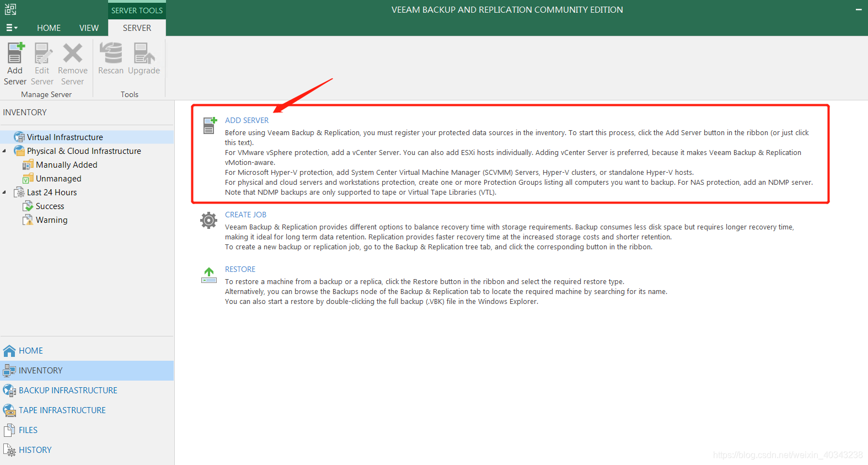
Task: Open the RESTORE link
Action: (240, 269)
